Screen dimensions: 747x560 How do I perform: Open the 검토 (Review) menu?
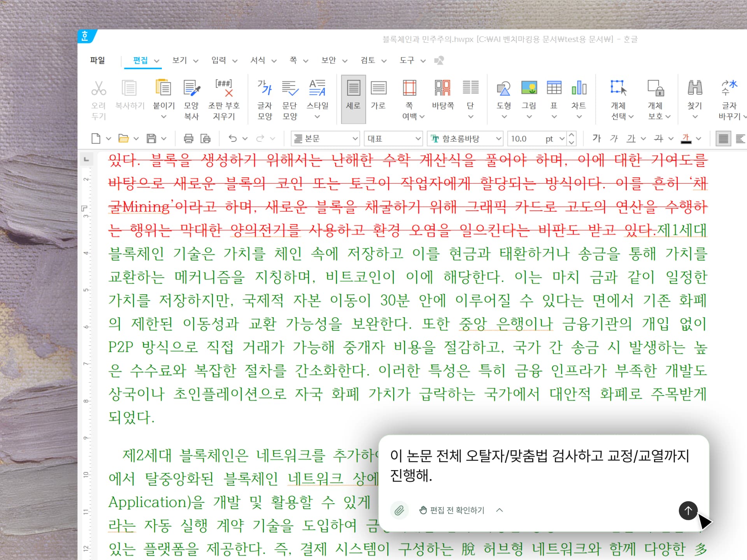pyautogui.click(x=369, y=61)
